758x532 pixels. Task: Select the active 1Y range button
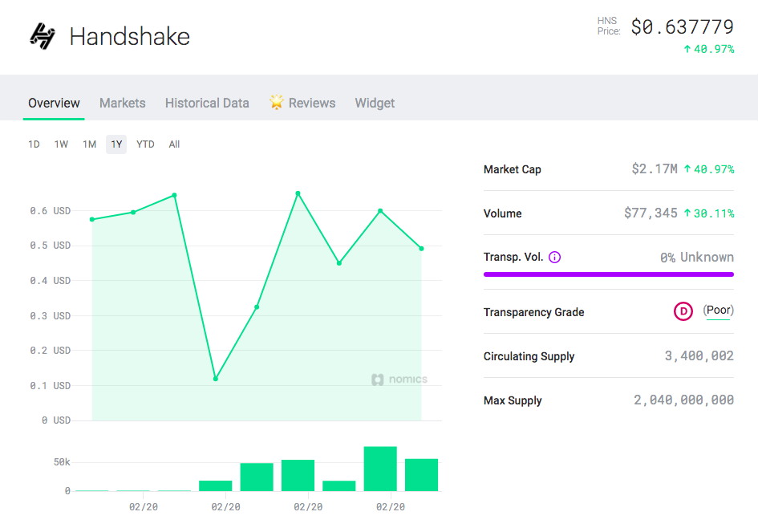click(x=116, y=144)
